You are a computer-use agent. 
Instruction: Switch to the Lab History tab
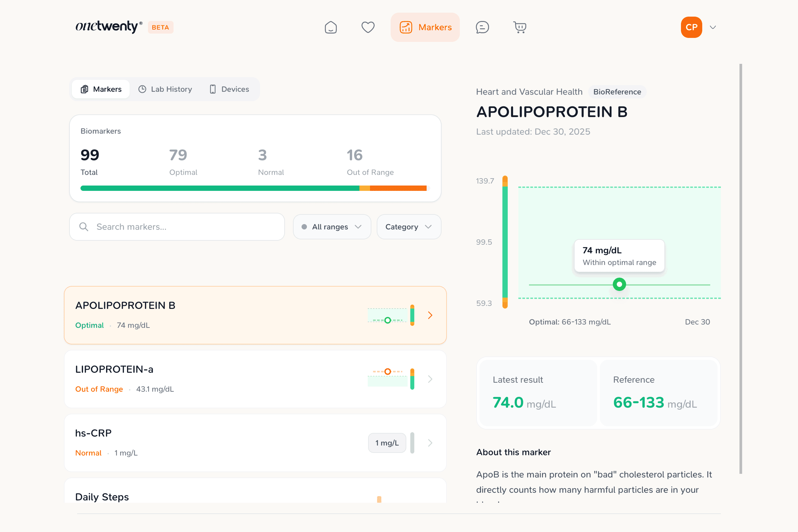point(165,89)
